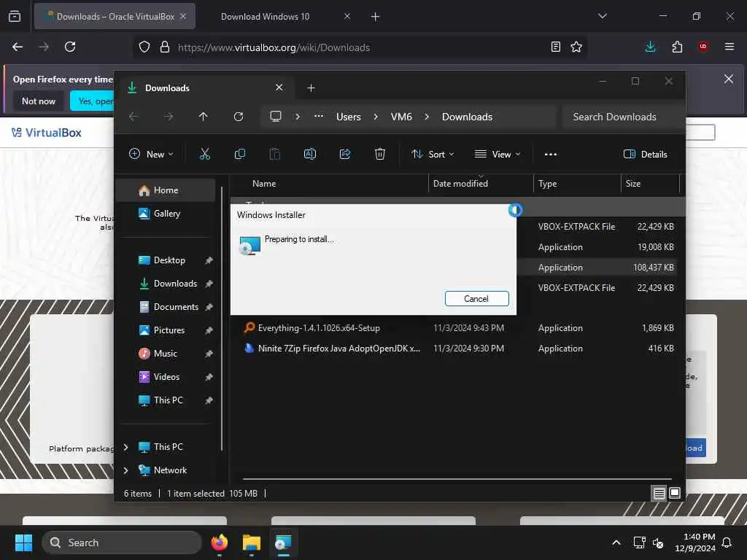This screenshot has height=560, width=747.
Task: Click the Firefox back arrow
Action: pos(18,47)
